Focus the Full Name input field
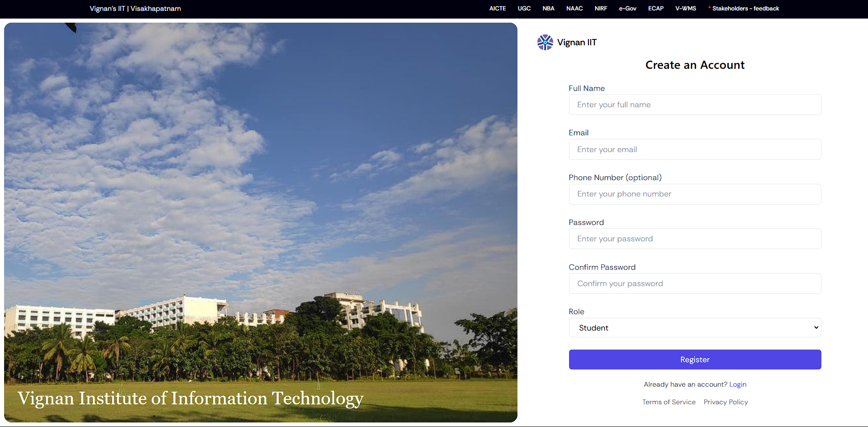 pyautogui.click(x=694, y=105)
